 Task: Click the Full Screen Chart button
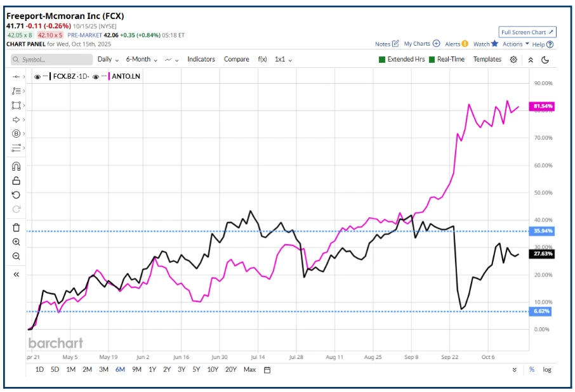pos(529,32)
